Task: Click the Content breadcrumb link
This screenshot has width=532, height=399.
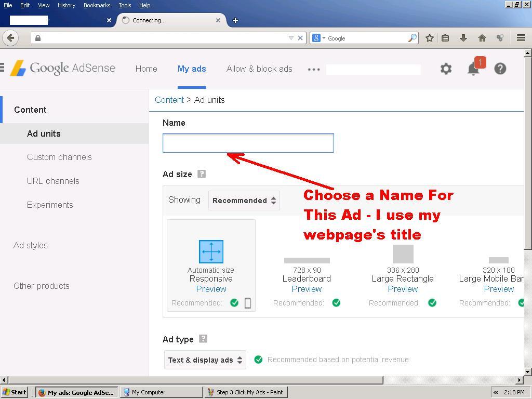Action: 169,100
